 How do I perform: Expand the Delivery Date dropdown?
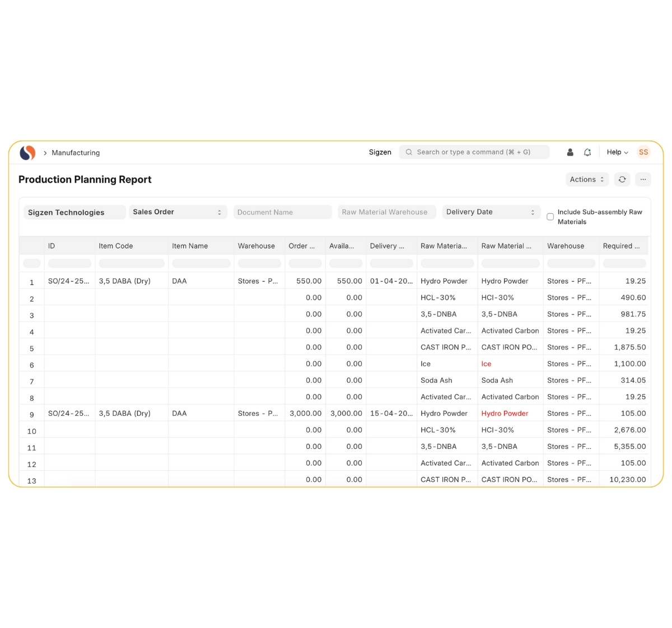(491, 212)
